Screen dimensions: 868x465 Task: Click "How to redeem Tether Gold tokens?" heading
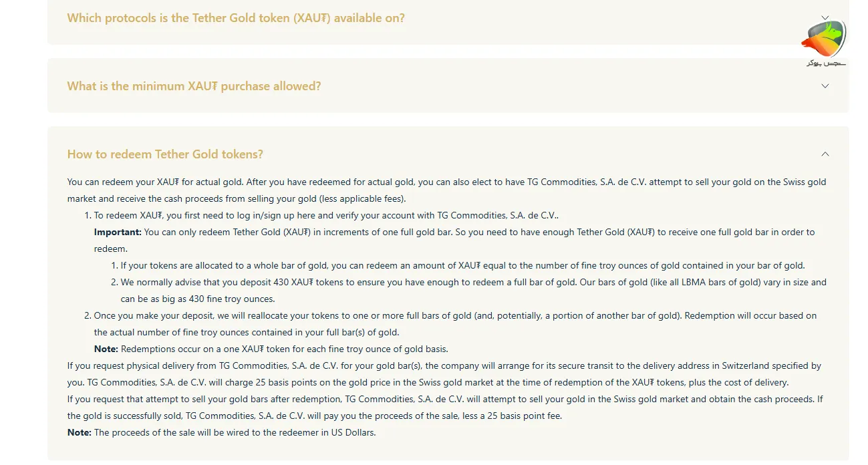tap(165, 154)
